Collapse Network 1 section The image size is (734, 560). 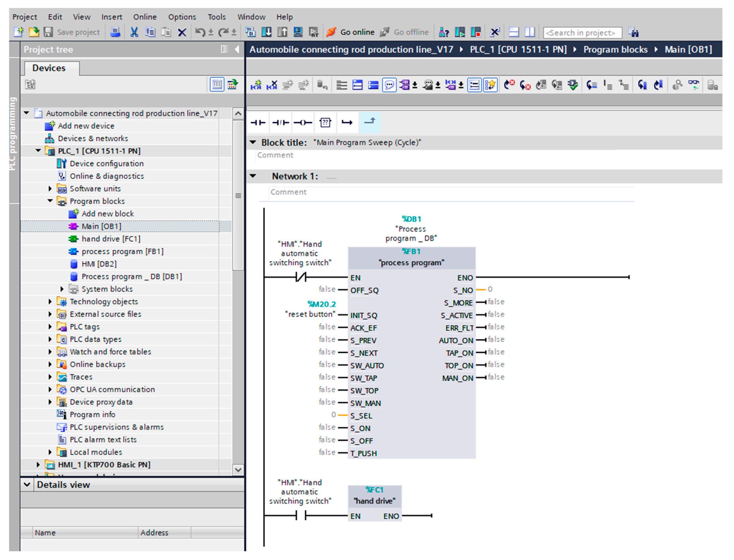click(253, 176)
